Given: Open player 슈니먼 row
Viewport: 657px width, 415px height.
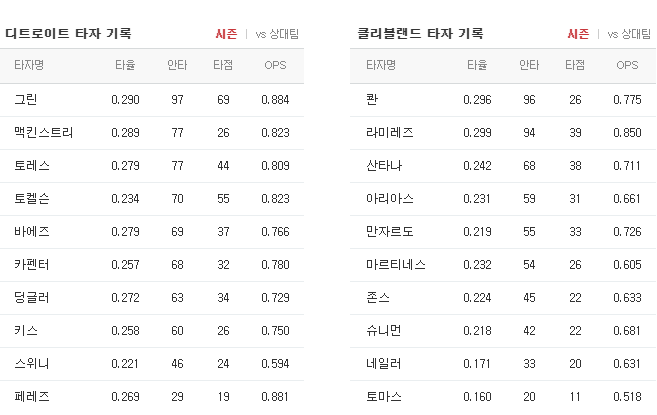Looking at the screenshot, I should coord(503,331).
